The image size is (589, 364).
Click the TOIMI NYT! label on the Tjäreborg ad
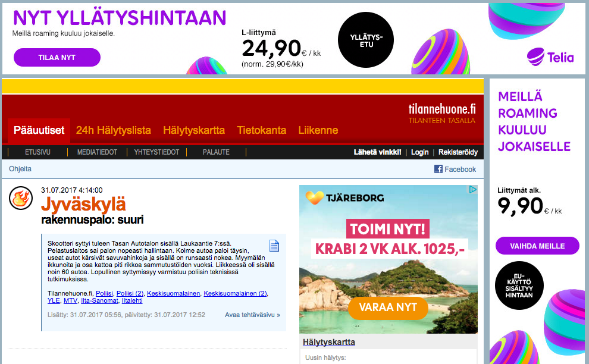tap(388, 229)
